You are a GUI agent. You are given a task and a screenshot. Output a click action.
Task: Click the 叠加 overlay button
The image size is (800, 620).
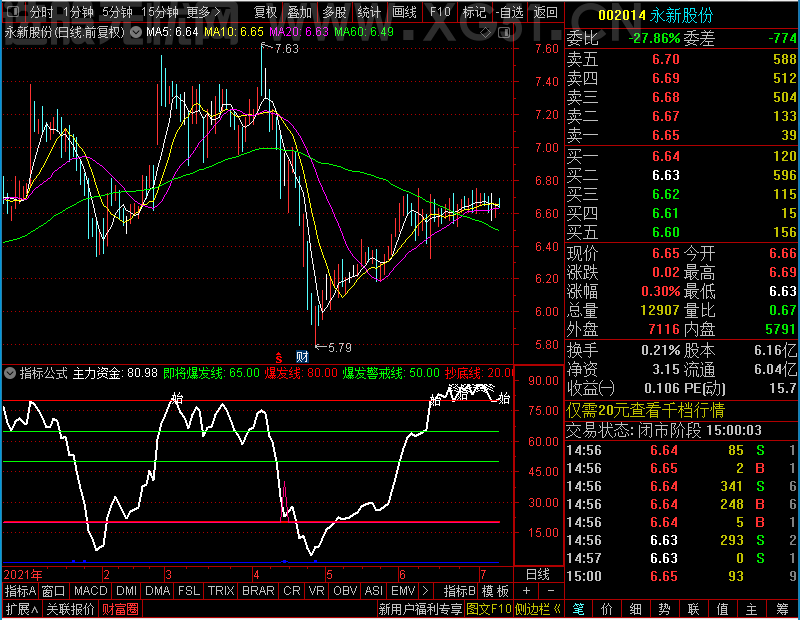(299, 12)
